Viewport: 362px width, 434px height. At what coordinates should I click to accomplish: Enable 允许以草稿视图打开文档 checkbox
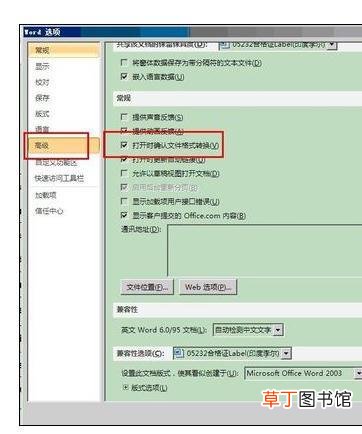[x=124, y=173]
